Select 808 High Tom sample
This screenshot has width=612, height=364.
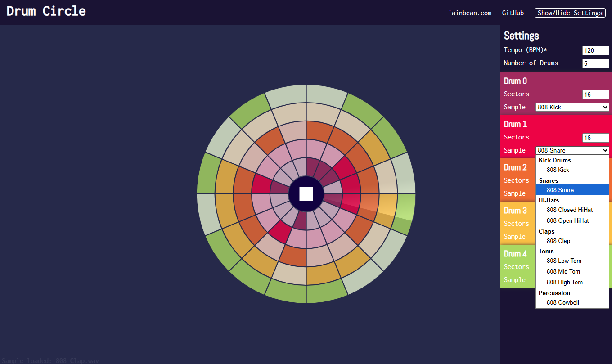point(564,282)
